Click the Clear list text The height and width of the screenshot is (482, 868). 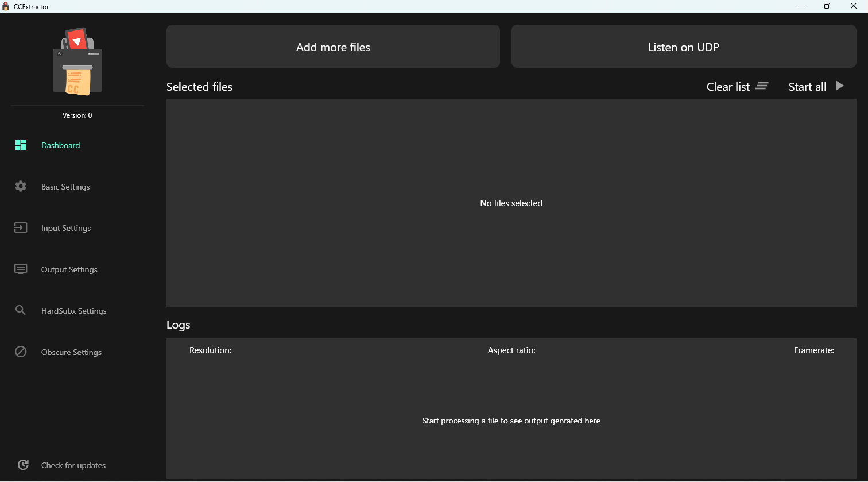[728, 87]
